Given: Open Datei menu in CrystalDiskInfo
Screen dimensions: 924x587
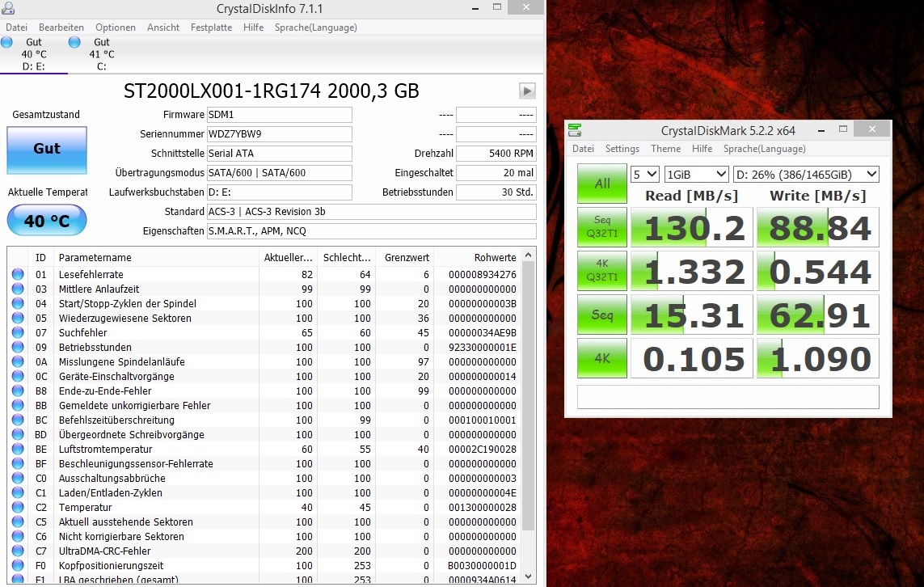Looking at the screenshot, I should (x=16, y=27).
